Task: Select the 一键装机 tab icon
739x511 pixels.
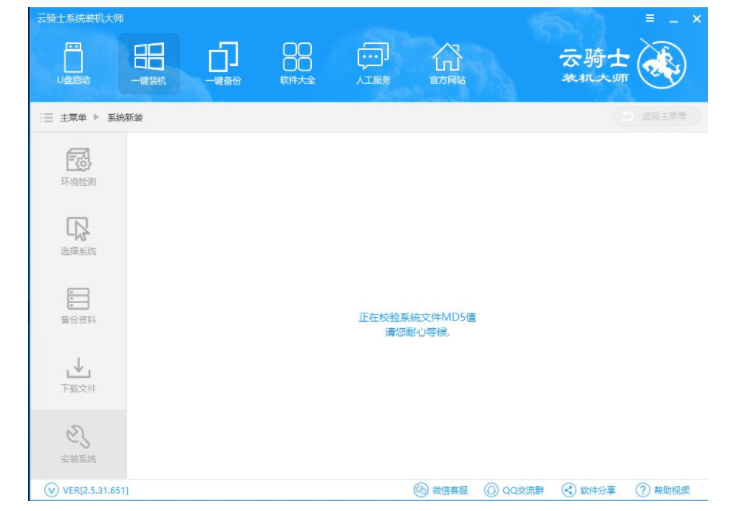Action: pos(149,63)
